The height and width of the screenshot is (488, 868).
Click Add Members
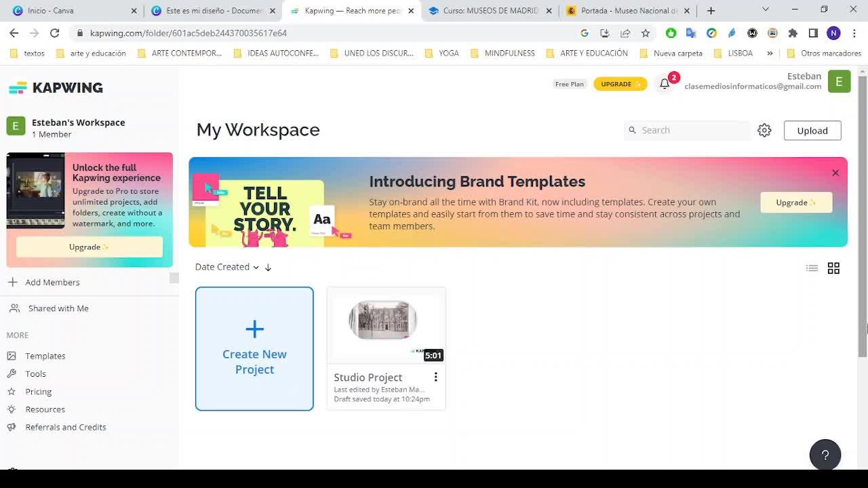pyautogui.click(x=52, y=282)
